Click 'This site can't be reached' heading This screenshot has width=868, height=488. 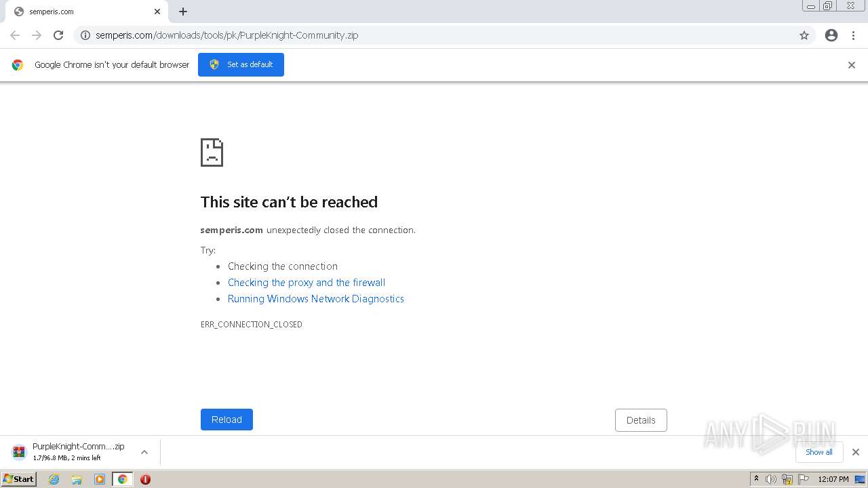tap(289, 202)
